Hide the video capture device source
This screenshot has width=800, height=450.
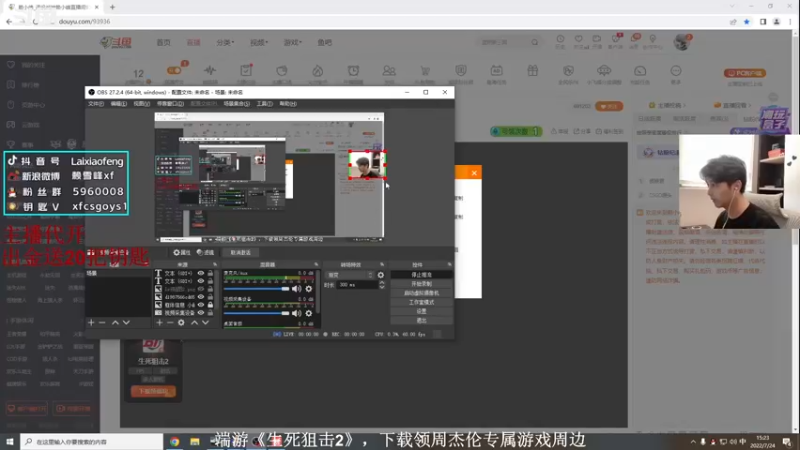(x=201, y=313)
